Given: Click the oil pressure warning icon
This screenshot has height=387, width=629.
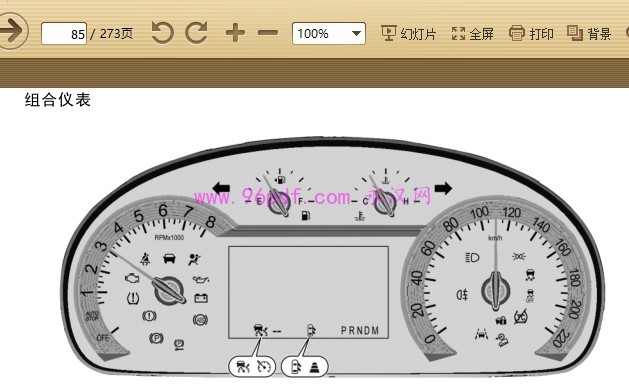Looking at the screenshot, I should 201,279.
